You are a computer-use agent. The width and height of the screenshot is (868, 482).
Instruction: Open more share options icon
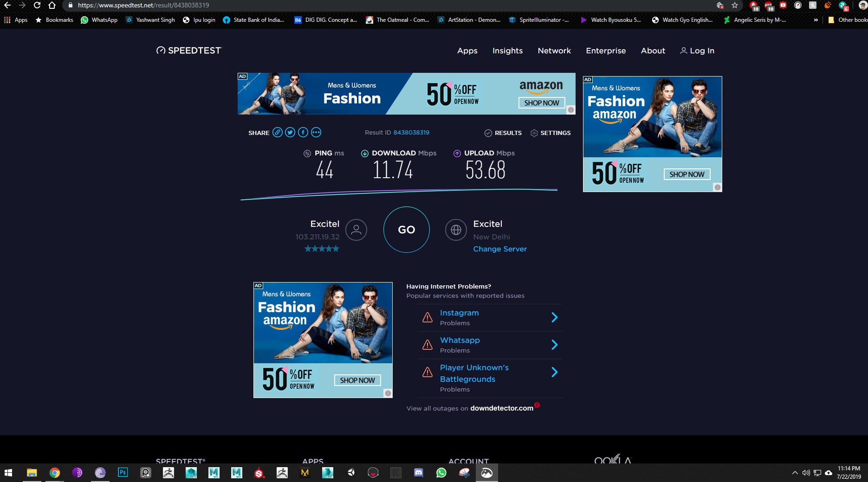pyautogui.click(x=316, y=133)
